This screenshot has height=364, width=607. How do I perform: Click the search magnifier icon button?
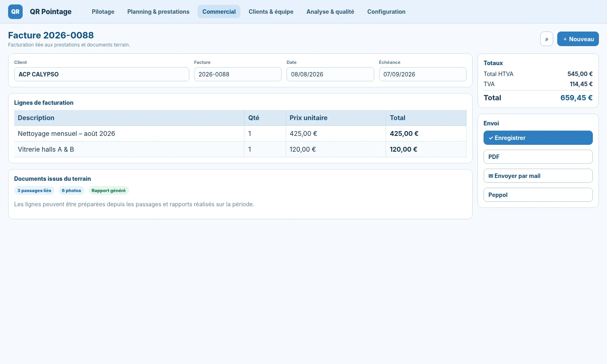(547, 39)
